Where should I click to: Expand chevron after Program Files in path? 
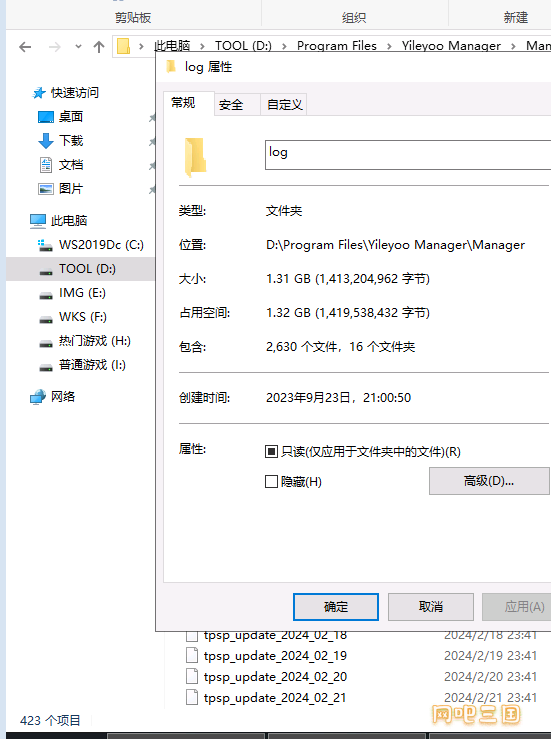tap(389, 46)
